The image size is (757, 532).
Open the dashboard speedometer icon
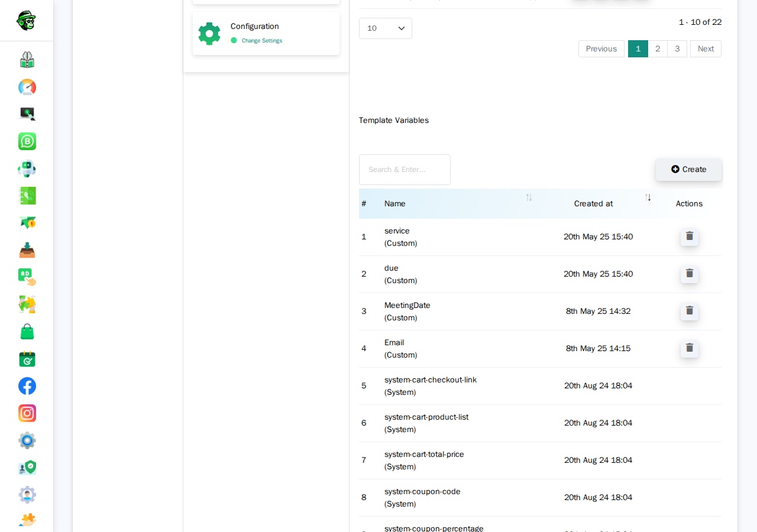pyautogui.click(x=27, y=87)
